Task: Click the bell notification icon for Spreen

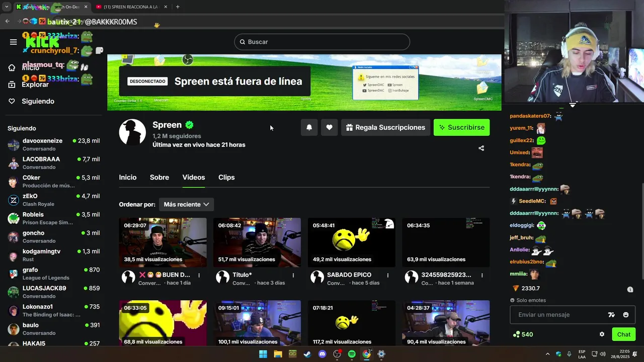Action: point(309,127)
